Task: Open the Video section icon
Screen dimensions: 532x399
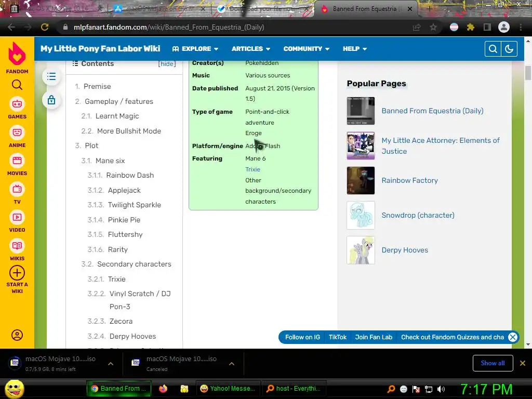Action: (x=17, y=217)
